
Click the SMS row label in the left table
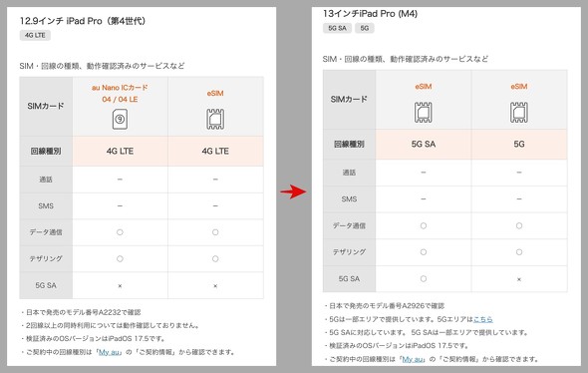pos(46,206)
